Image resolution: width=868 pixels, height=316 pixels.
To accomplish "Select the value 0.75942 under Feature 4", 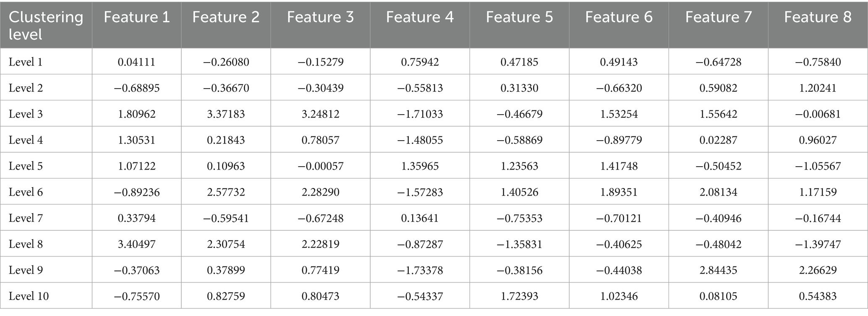I will [420, 62].
